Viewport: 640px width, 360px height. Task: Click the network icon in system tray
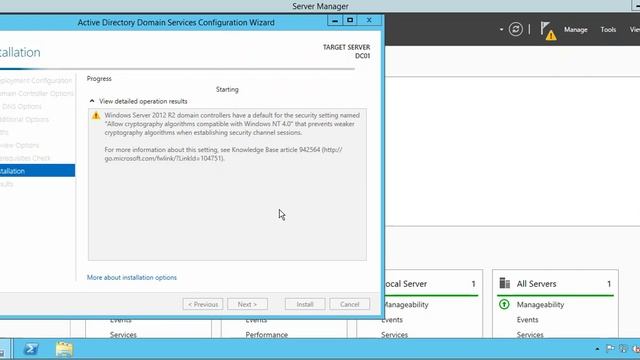point(623,349)
